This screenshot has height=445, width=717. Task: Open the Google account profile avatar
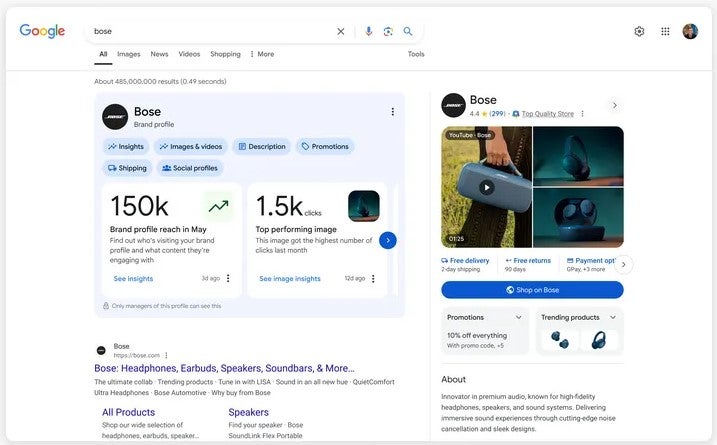(x=690, y=31)
